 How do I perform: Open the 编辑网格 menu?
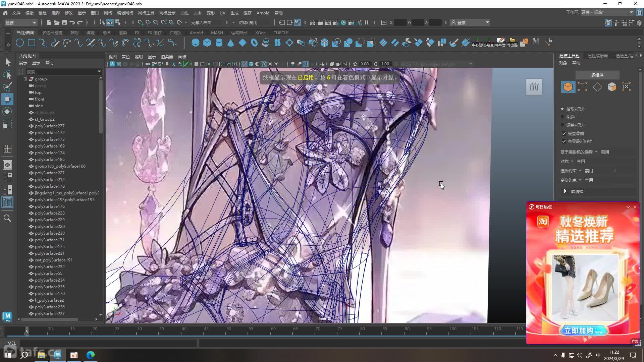125,13
